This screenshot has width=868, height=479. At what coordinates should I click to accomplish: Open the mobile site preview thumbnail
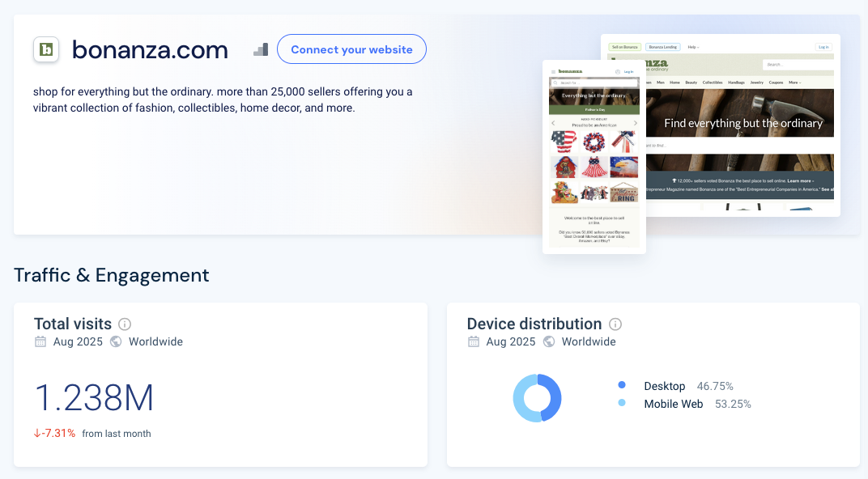pyautogui.click(x=594, y=157)
